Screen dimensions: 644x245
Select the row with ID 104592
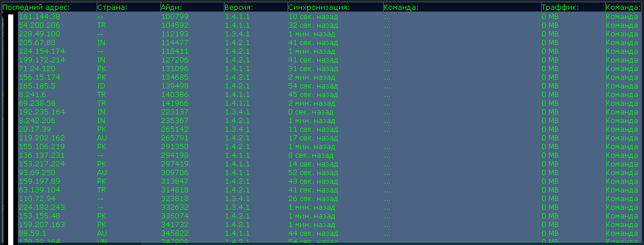(175, 25)
